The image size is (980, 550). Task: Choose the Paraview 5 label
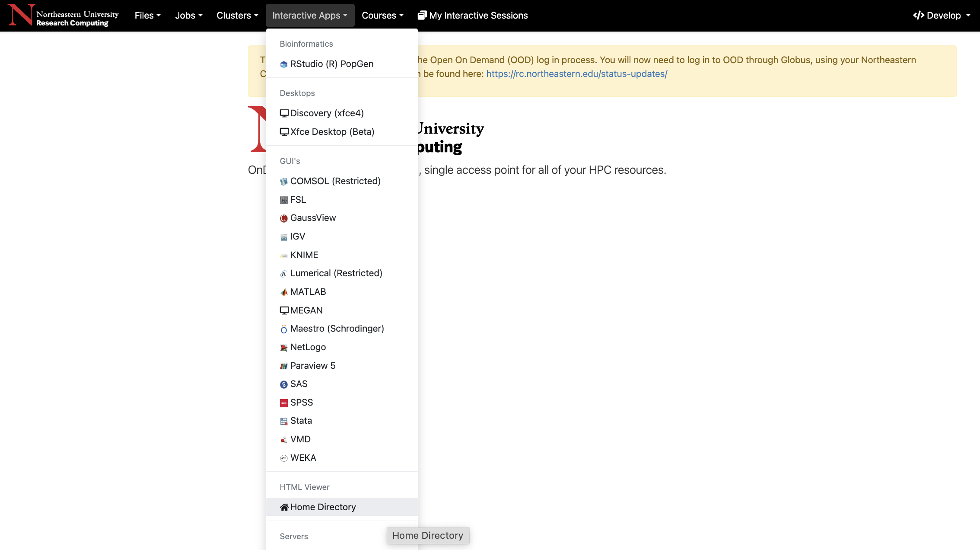[x=313, y=366]
